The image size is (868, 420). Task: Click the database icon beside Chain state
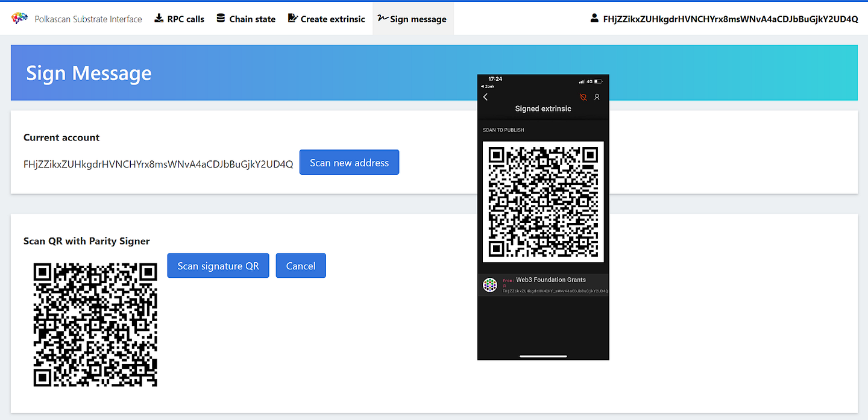pos(221,18)
